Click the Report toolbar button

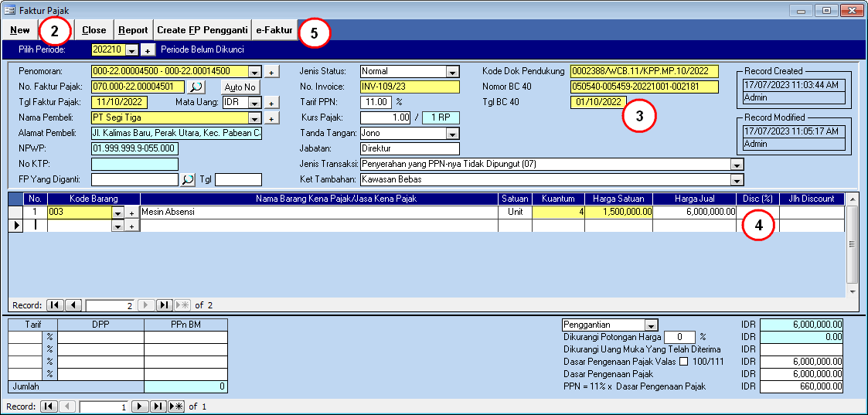pyautogui.click(x=133, y=30)
